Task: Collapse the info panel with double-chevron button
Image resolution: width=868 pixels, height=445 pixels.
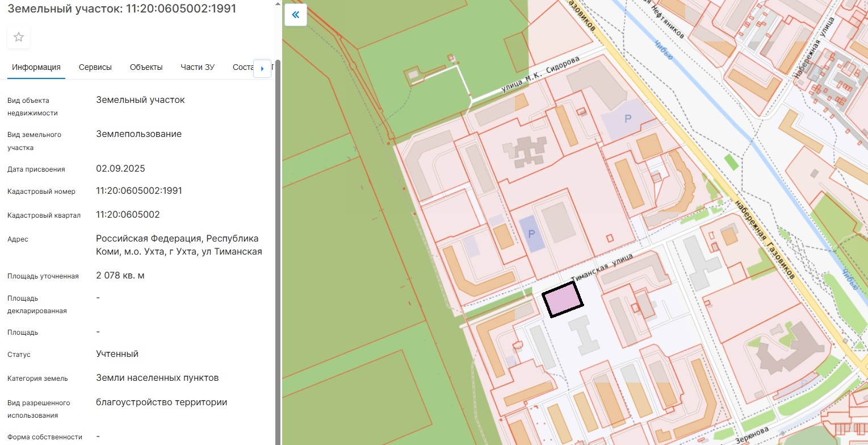Action: pyautogui.click(x=295, y=15)
